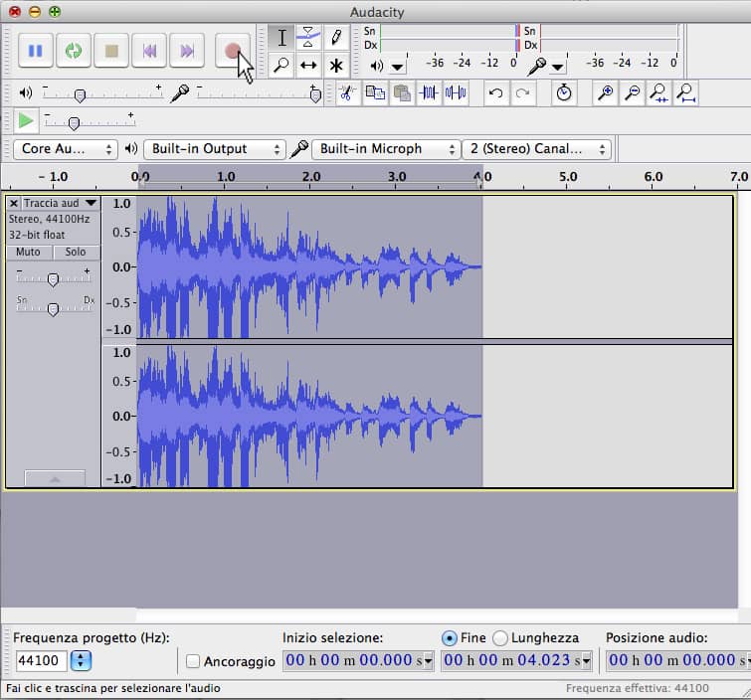Viewport: 751px width, 700px height.
Task: Select the Fine radio button
Action: tap(450, 638)
